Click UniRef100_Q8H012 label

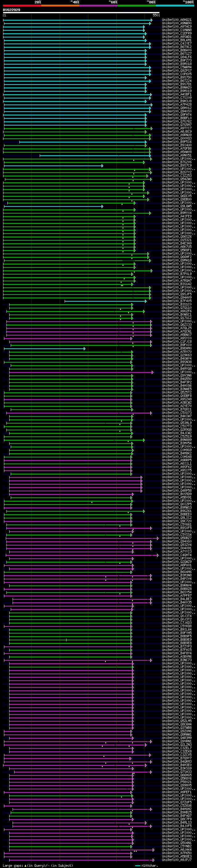click(x=177, y=108)
